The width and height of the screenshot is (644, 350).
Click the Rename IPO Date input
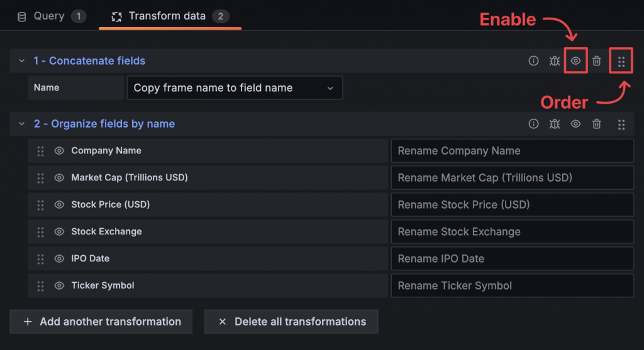coord(512,259)
